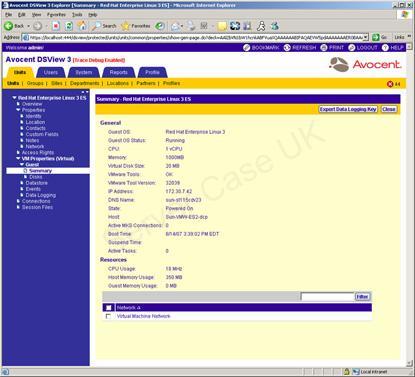Image resolution: width=415 pixels, height=377 pixels.
Task: Click the browser Refresh page icon
Action: (69, 26)
